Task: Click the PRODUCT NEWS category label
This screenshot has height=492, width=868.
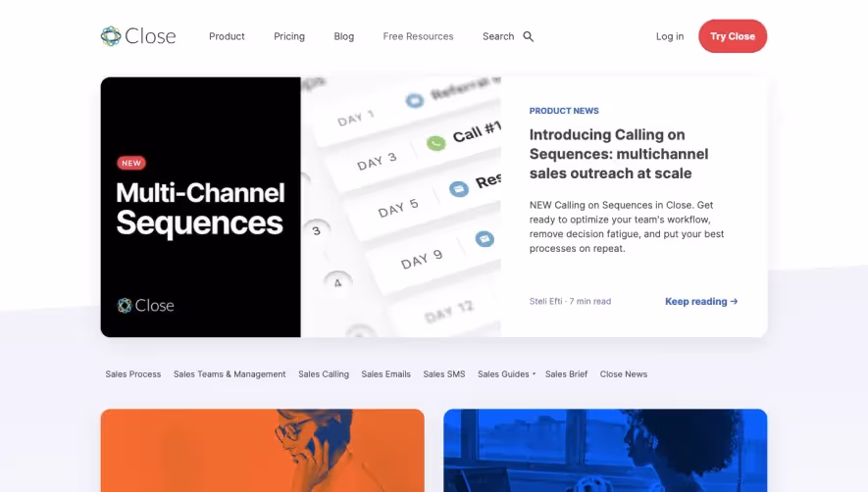Action: (564, 111)
